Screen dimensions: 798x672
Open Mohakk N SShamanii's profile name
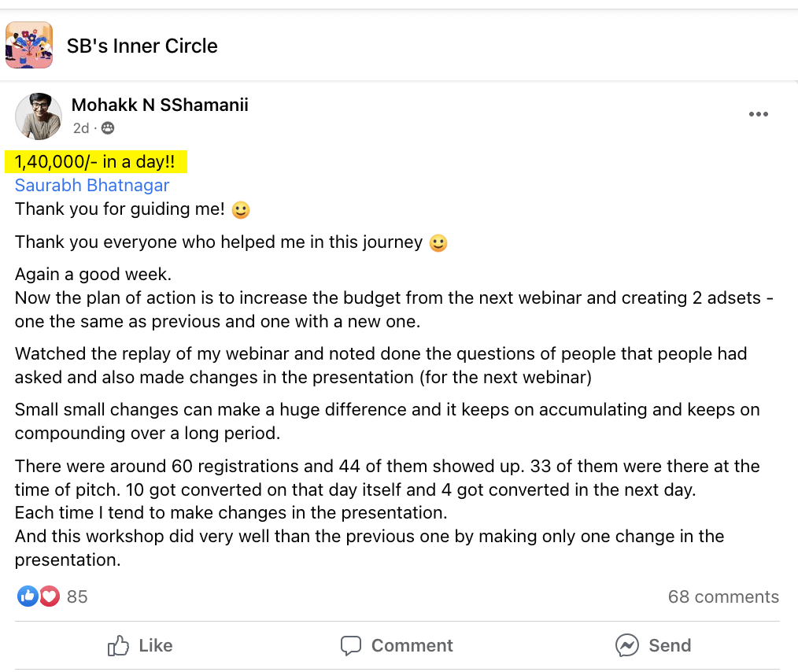pos(160,105)
